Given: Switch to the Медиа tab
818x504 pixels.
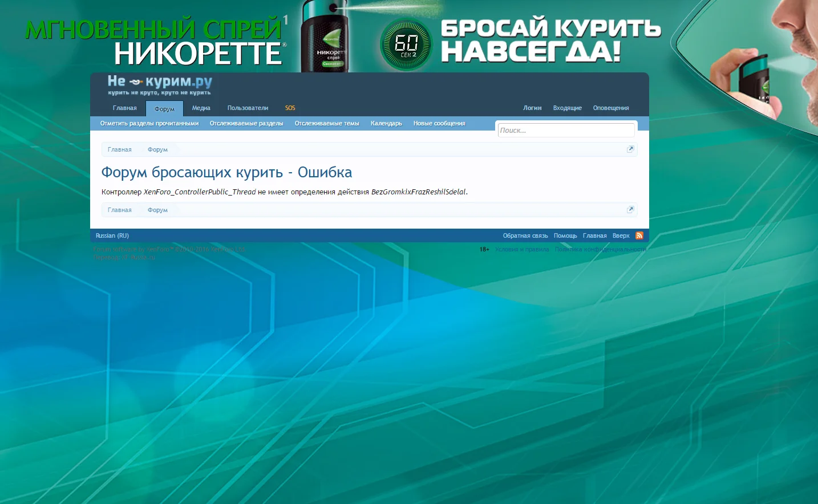Looking at the screenshot, I should (201, 108).
